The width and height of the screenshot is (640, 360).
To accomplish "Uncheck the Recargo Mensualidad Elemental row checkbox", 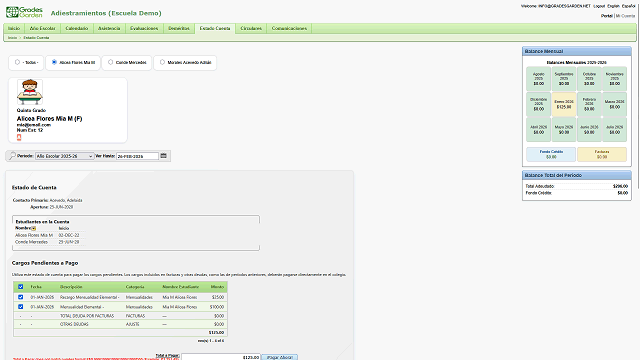I will click(x=20, y=297).
